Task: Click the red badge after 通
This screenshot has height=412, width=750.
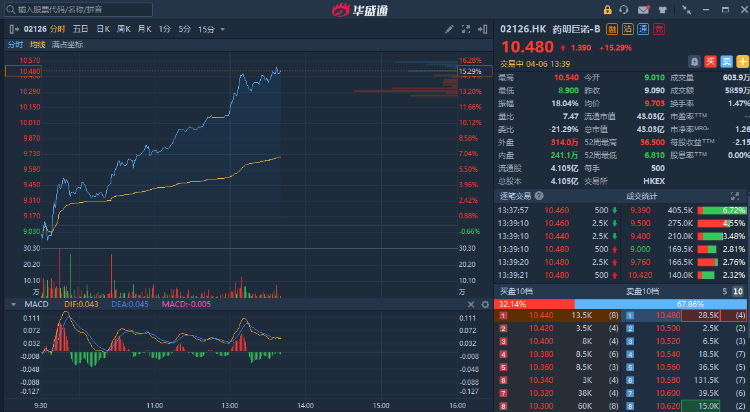Action: tap(659, 29)
